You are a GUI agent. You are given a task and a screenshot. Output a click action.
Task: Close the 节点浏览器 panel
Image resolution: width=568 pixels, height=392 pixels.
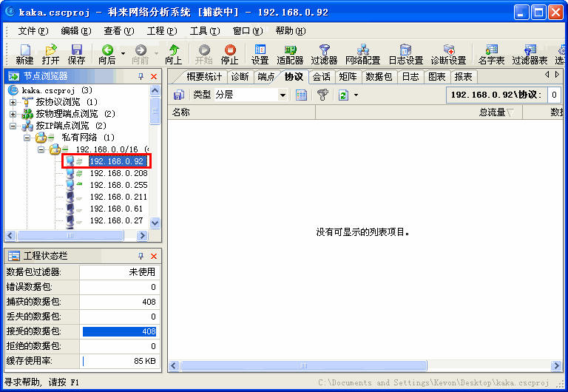coord(154,76)
